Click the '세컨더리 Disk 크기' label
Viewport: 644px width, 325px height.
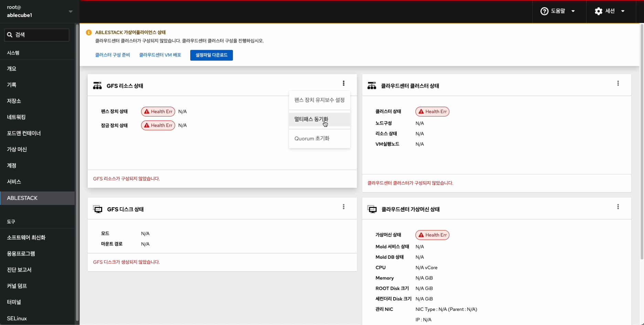(393, 299)
